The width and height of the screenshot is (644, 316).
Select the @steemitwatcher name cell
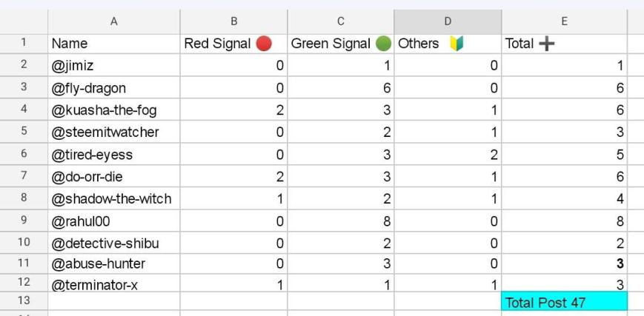tap(114, 132)
